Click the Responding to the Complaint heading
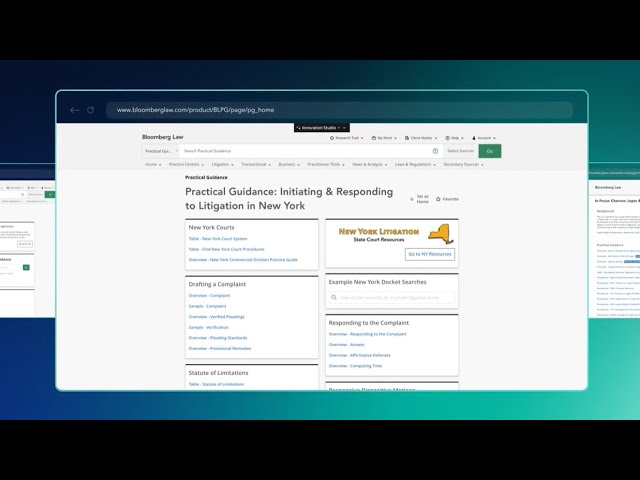 coord(369,323)
